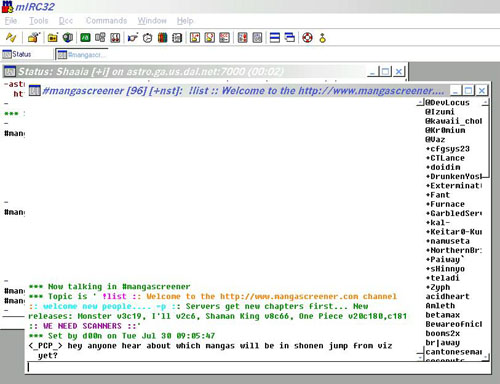Click the nick list scroll down arrow
This screenshot has height=384, width=500.
486,357
